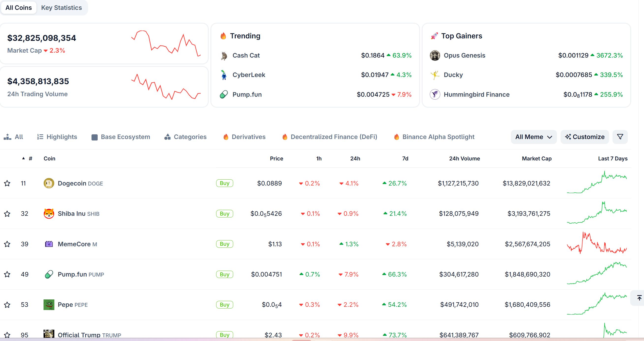Open the Decentralized Finance (DeFi) tab
The image size is (644, 341).
tap(329, 137)
